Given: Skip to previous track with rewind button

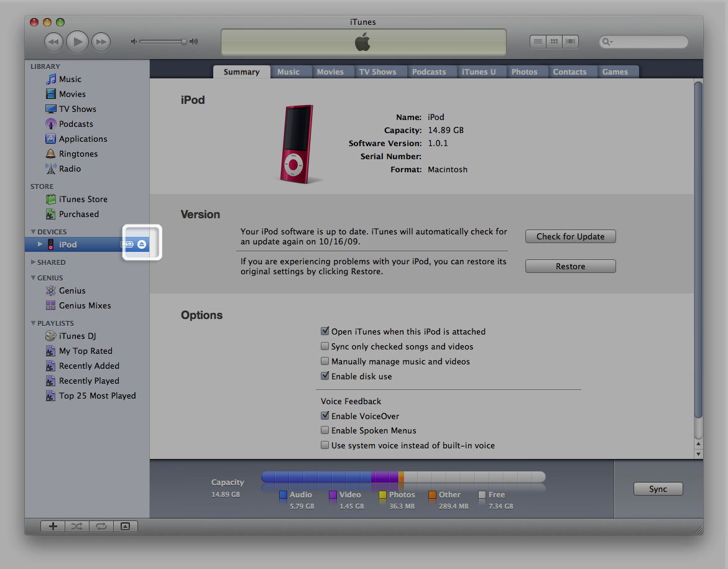Looking at the screenshot, I should [53, 42].
